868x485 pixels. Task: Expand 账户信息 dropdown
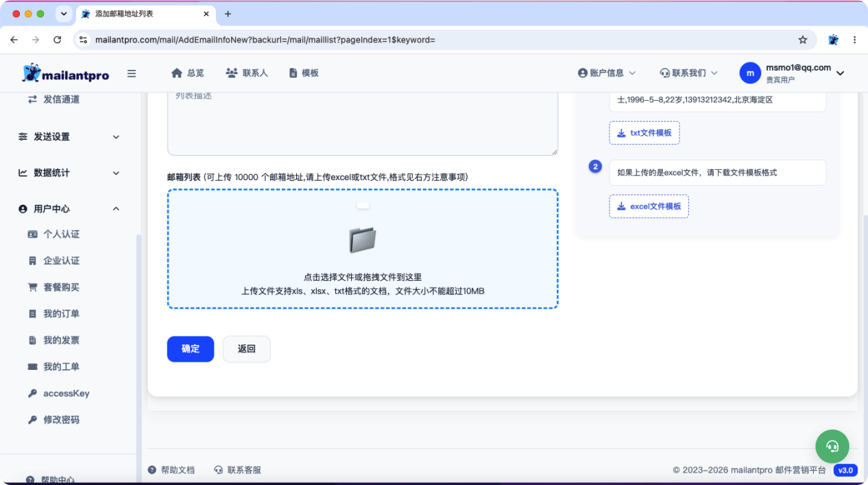(607, 73)
